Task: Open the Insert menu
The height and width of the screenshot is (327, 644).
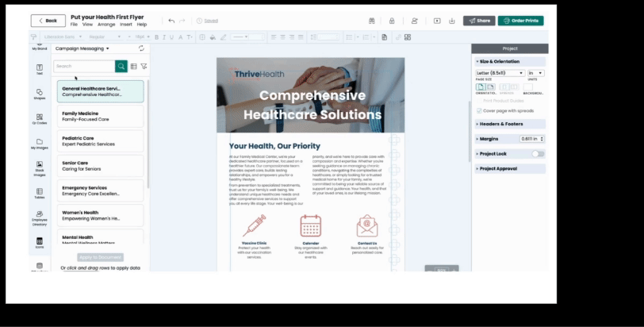Action: coord(126,25)
